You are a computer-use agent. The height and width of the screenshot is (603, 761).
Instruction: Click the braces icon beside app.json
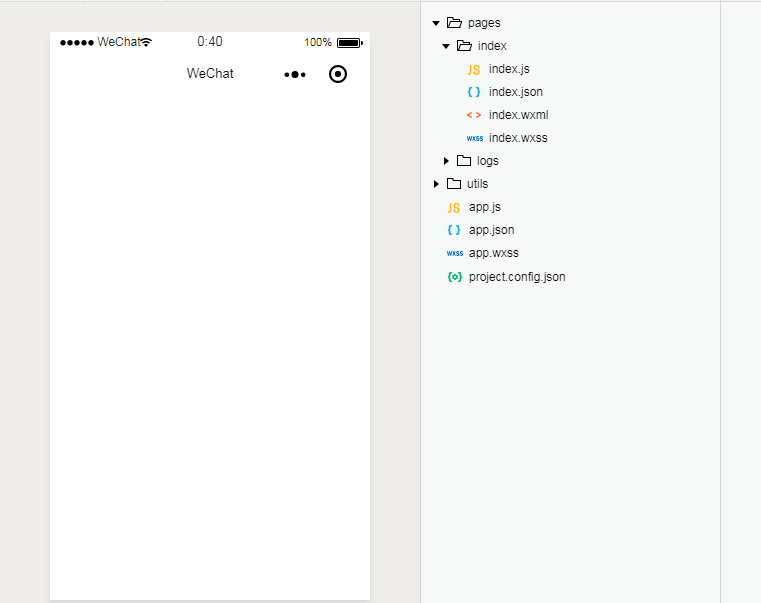454,230
